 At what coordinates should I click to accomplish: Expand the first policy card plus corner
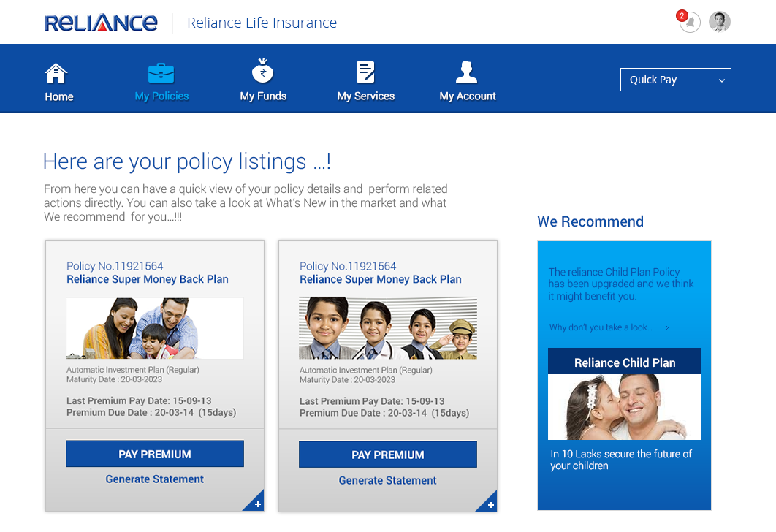point(256,503)
